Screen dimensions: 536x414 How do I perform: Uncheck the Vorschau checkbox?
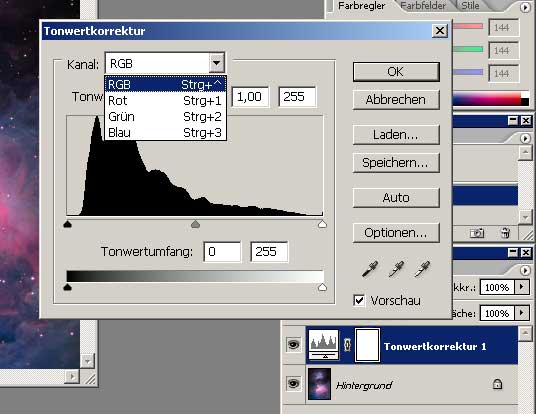pos(359,301)
